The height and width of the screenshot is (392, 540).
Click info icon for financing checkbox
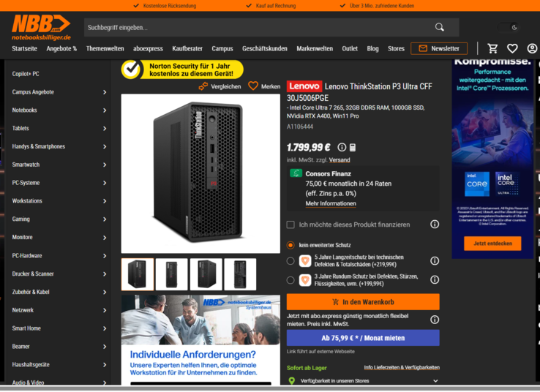point(435,225)
